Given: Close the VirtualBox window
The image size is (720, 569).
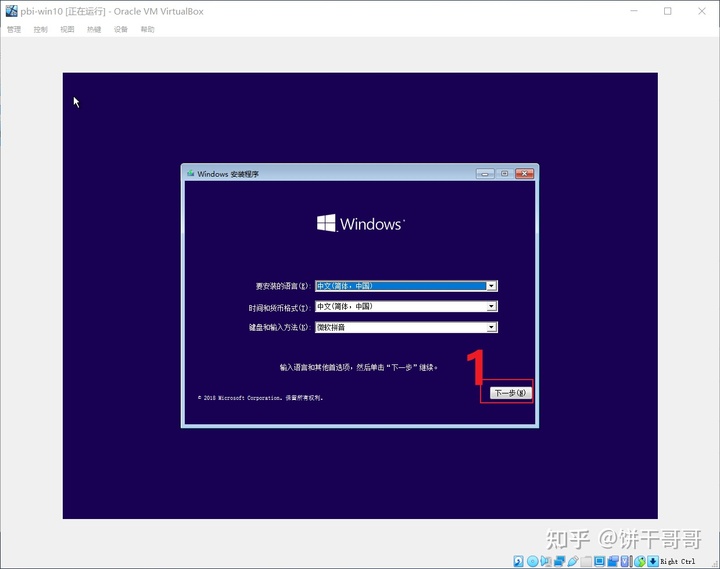Looking at the screenshot, I should [702, 11].
